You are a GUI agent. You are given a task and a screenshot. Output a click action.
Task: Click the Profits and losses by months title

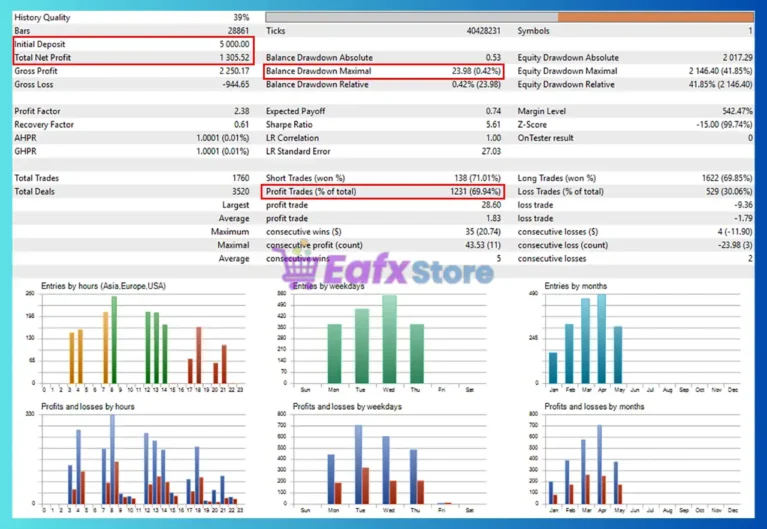click(594, 407)
